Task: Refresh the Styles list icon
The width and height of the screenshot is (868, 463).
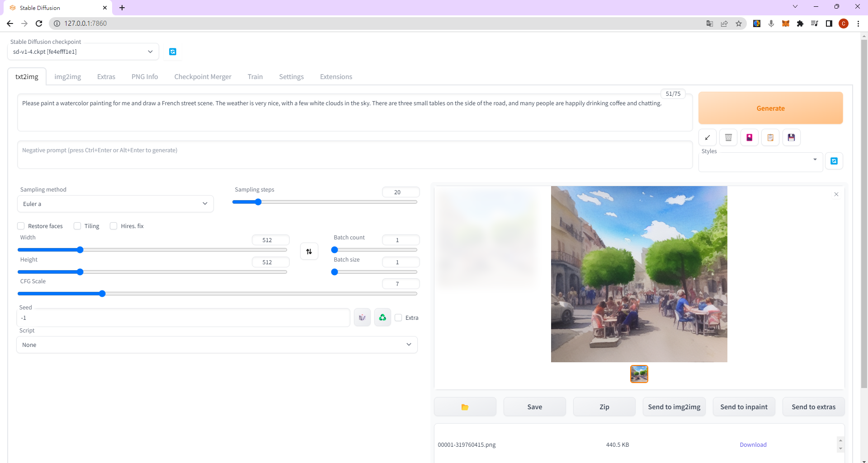Action: pyautogui.click(x=834, y=161)
